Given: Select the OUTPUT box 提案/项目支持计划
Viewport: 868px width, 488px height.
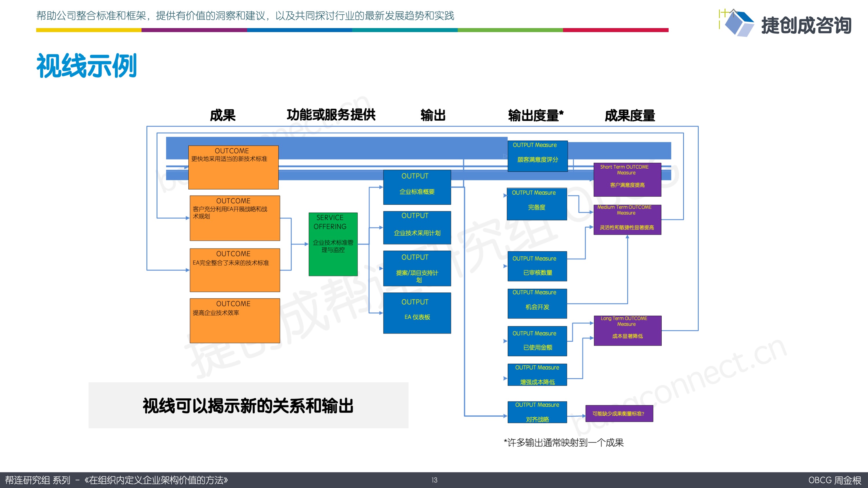Looking at the screenshot, I should click(x=417, y=268).
